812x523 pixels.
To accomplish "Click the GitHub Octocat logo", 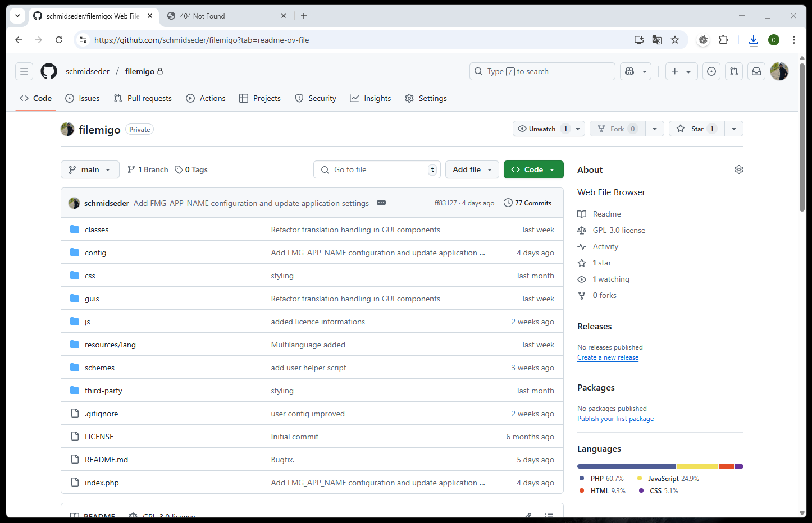I will click(49, 71).
